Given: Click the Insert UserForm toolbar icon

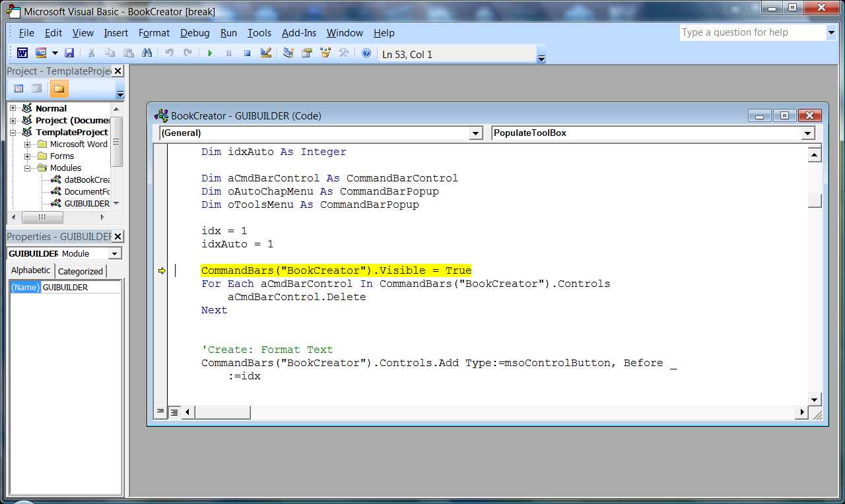Looking at the screenshot, I should [41, 53].
